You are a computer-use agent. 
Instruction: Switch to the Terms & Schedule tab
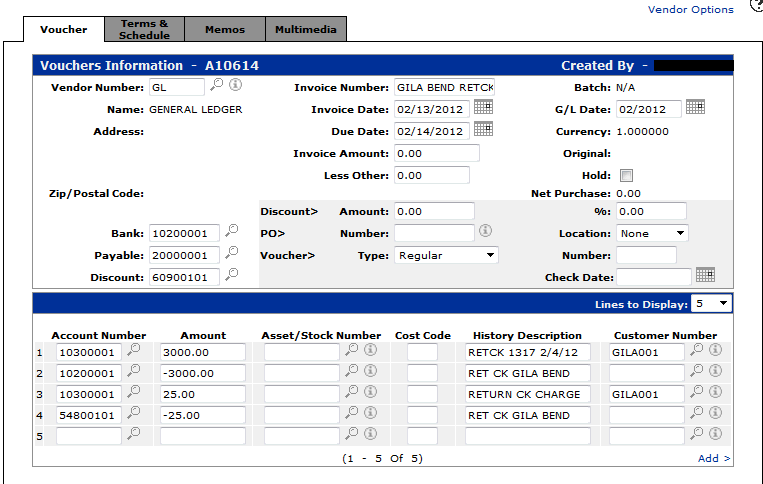click(144, 29)
